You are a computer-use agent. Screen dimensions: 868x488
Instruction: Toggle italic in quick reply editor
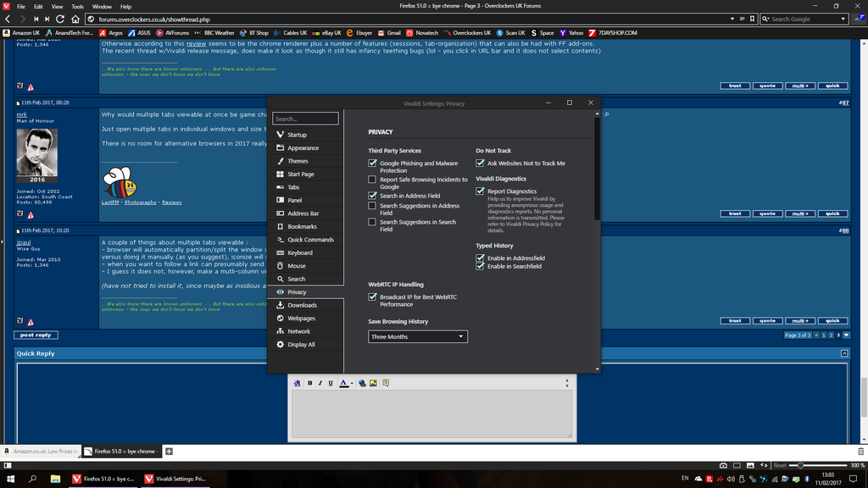coord(320,383)
